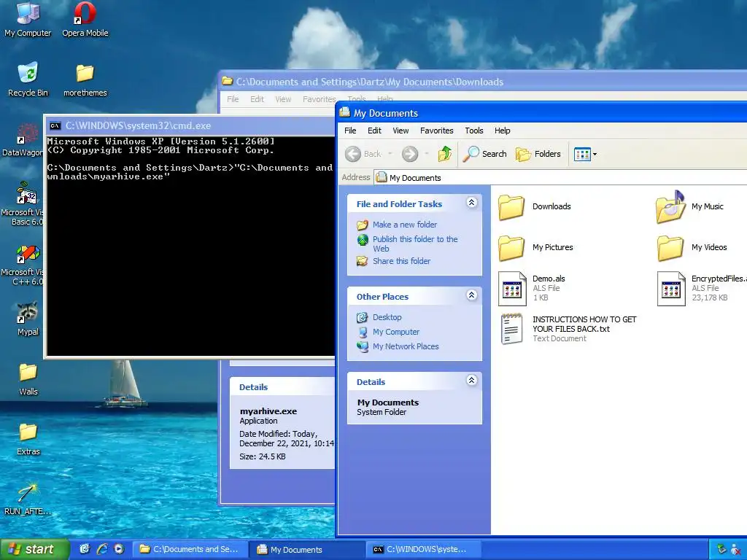747x560 pixels.
Task: Collapse the File and Folder Tasks panel
Action: coord(472,203)
